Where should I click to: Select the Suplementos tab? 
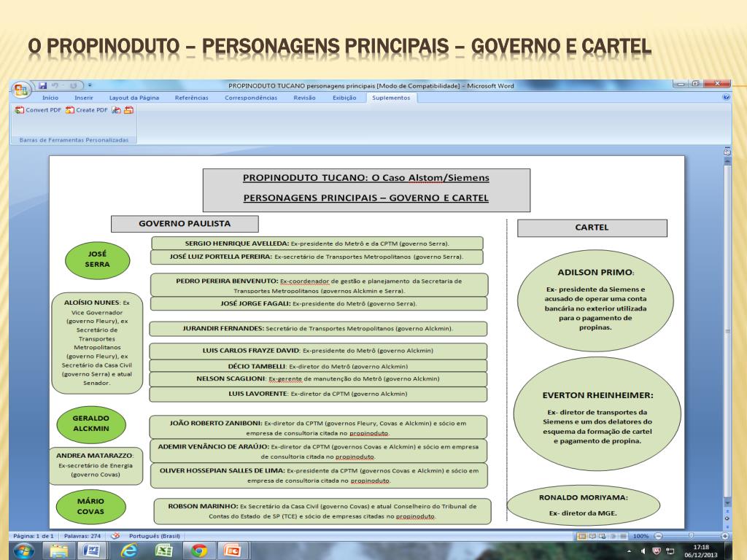pos(391,98)
